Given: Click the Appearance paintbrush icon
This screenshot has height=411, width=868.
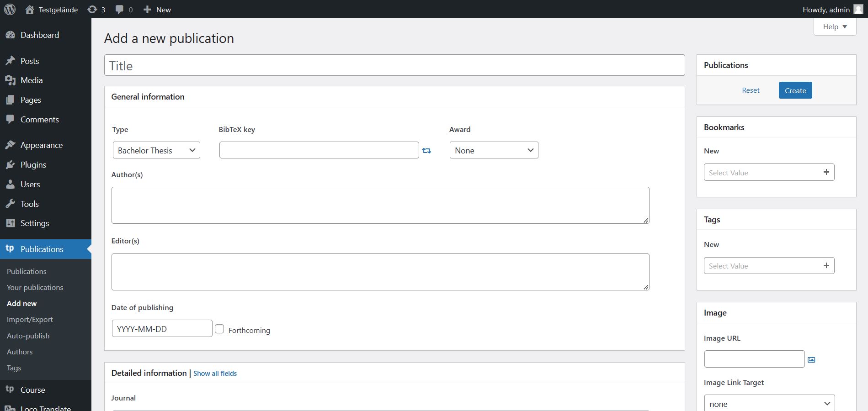Looking at the screenshot, I should 10,145.
